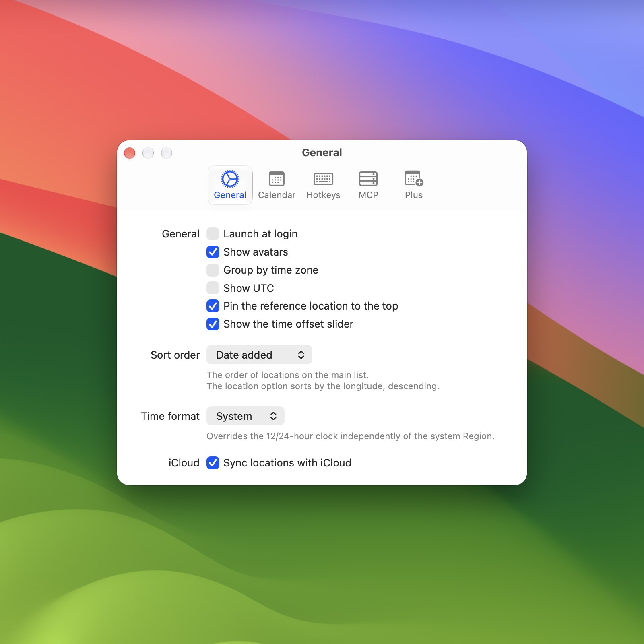
Task: Click the General window title
Action: pyautogui.click(x=322, y=153)
